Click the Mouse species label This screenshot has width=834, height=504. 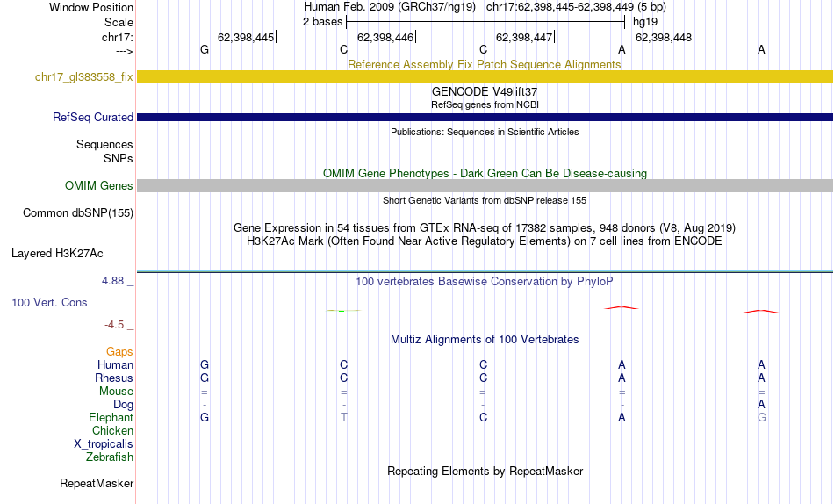point(116,392)
